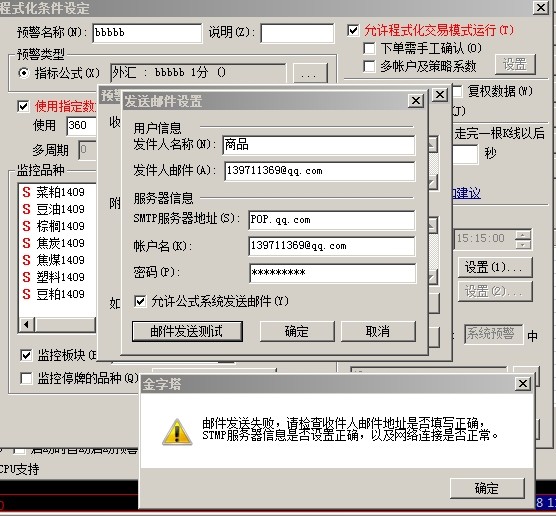Click the 发件人名称 input field
Screen dimensions: 556x516
coord(319,145)
